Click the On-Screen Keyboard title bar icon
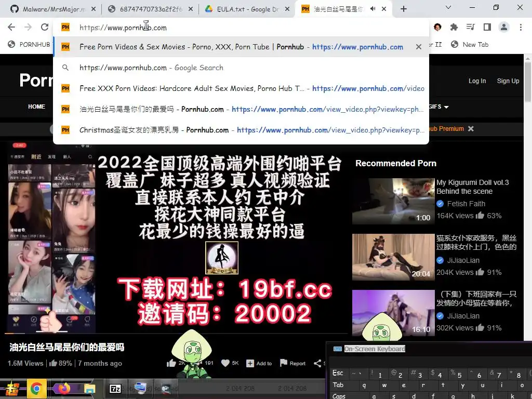532x399 pixels. (x=337, y=349)
